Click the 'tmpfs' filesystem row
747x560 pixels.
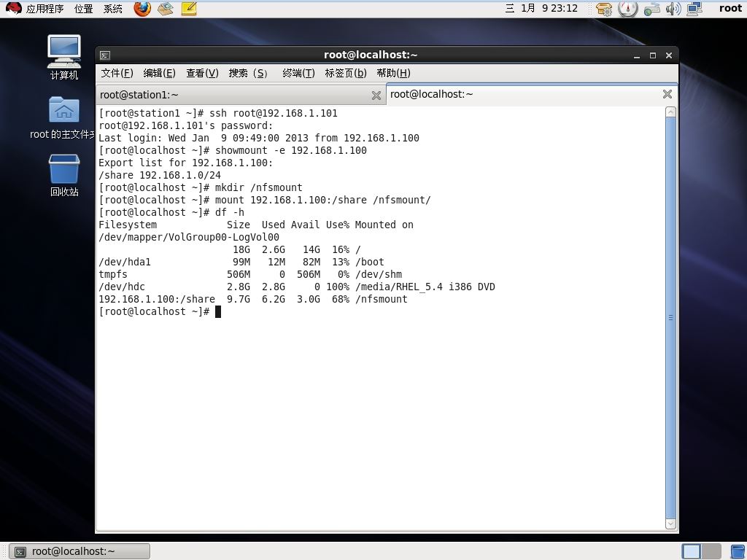click(250, 274)
